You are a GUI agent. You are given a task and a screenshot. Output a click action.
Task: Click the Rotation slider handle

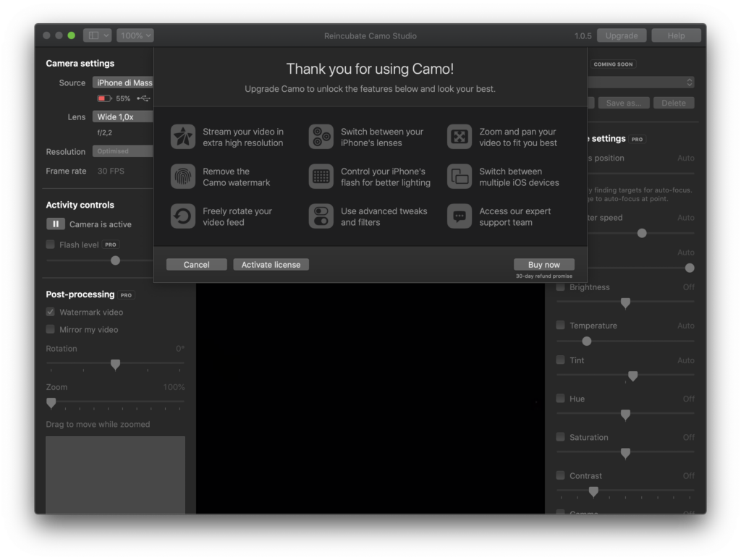[115, 365]
